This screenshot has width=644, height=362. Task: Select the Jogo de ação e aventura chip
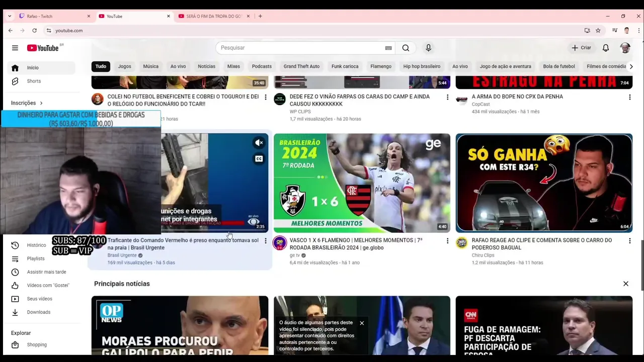pyautogui.click(x=505, y=66)
